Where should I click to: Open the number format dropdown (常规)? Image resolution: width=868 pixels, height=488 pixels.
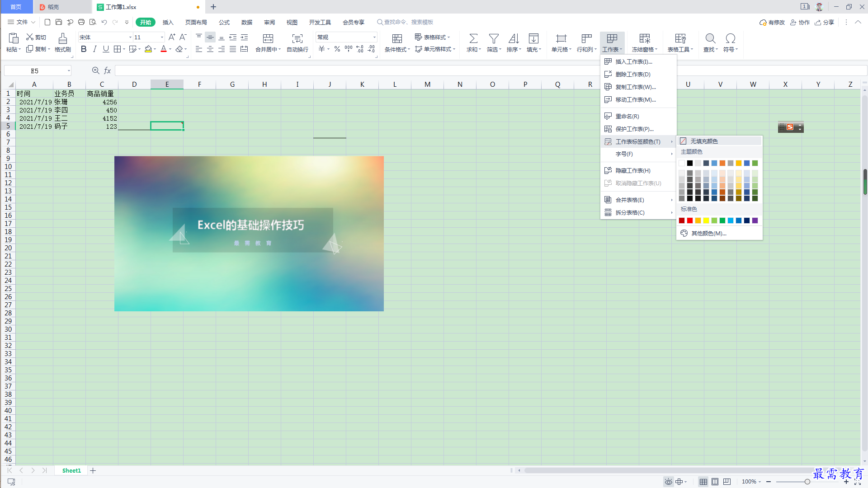point(374,38)
